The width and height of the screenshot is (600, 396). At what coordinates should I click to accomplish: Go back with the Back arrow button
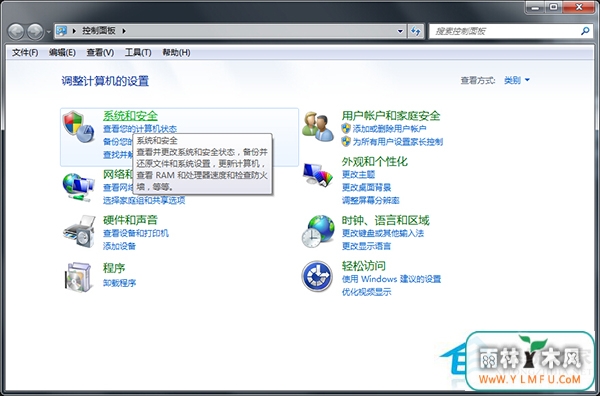[x=16, y=31]
